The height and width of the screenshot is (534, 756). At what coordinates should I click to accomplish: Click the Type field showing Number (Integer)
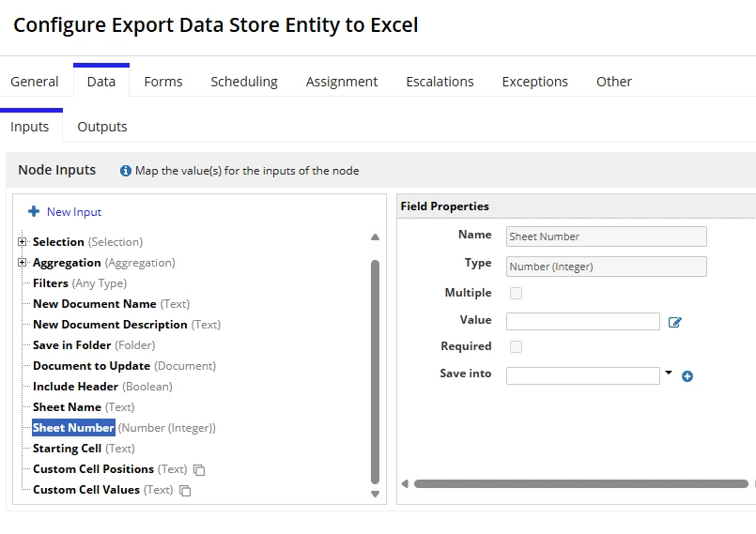pos(607,267)
